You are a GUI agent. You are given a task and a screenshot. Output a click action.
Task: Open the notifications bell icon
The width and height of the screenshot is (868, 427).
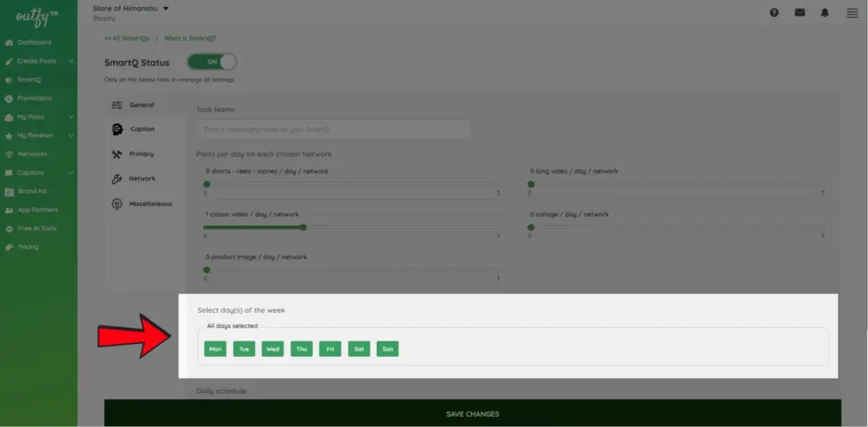(x=825, y=13)
